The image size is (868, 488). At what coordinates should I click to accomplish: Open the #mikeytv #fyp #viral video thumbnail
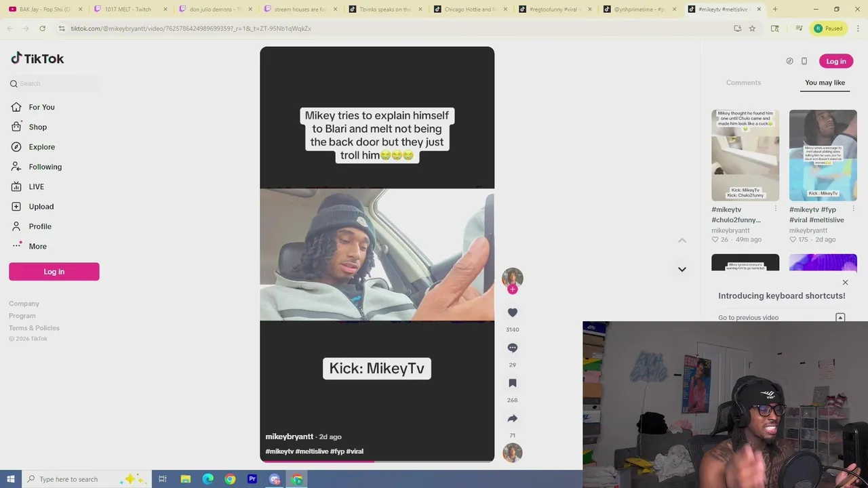click(x=823, y=155)
